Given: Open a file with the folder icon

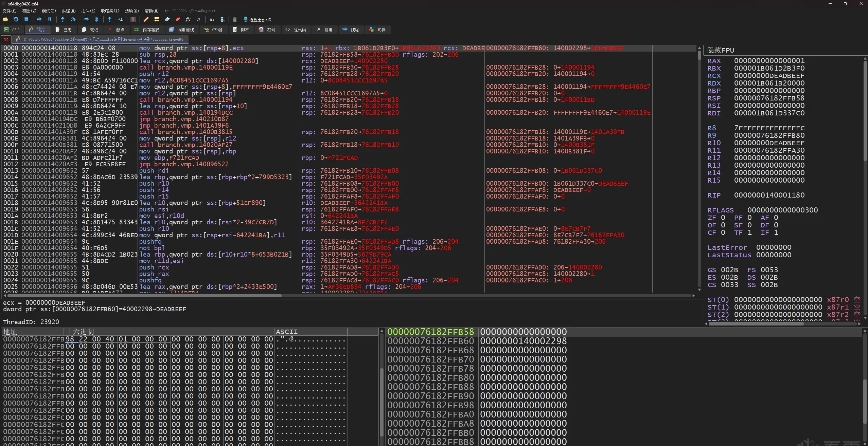Looking at the screenshot, I should [x=5, y=19].
